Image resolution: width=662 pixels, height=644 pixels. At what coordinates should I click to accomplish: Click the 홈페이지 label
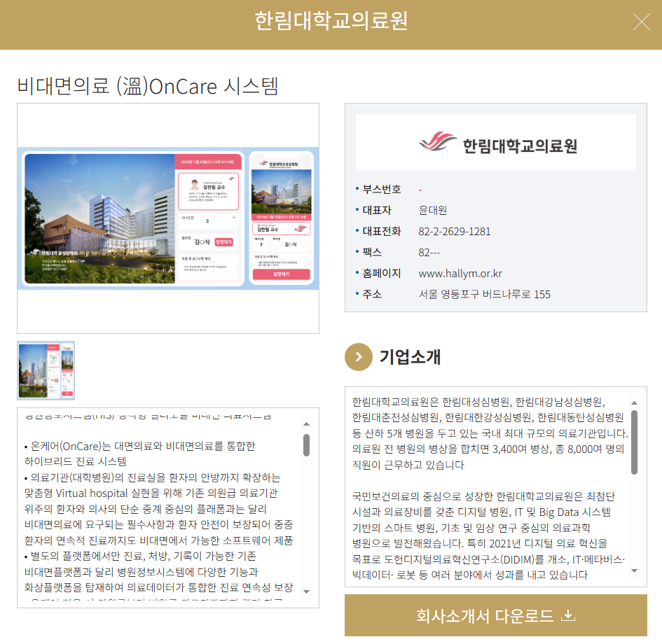(x=382, y=273)
